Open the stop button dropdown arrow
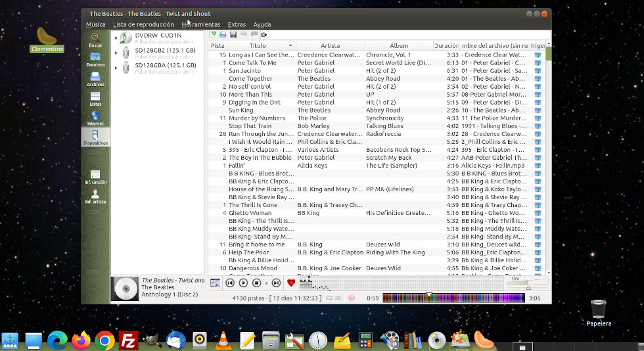644x351 pixels. (265, 283)
